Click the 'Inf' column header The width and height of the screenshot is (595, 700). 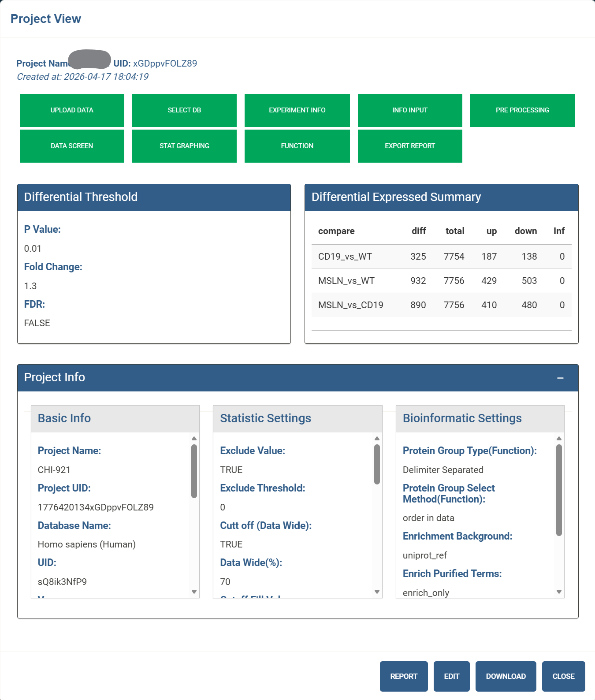(559, 231)
